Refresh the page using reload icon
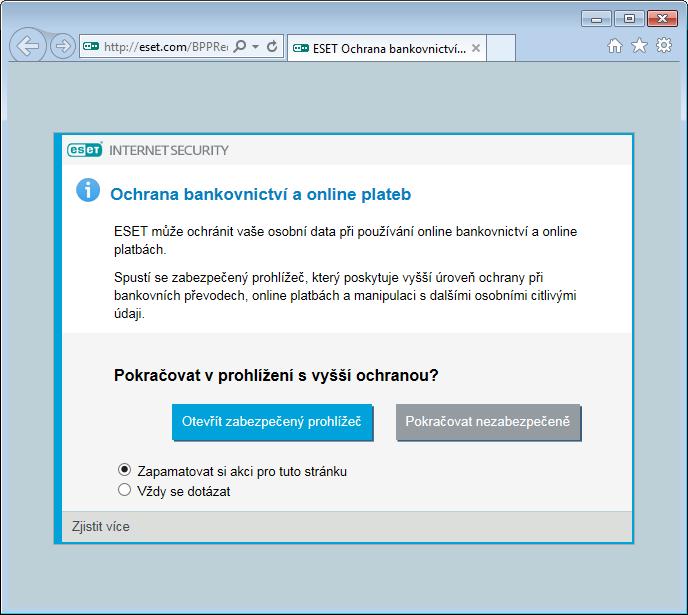The width and height of the screenshot is (688, 615). [272, 46]
